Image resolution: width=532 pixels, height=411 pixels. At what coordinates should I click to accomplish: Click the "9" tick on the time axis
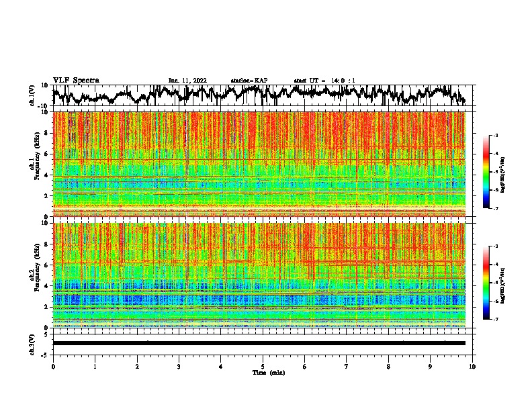(430, 367)
